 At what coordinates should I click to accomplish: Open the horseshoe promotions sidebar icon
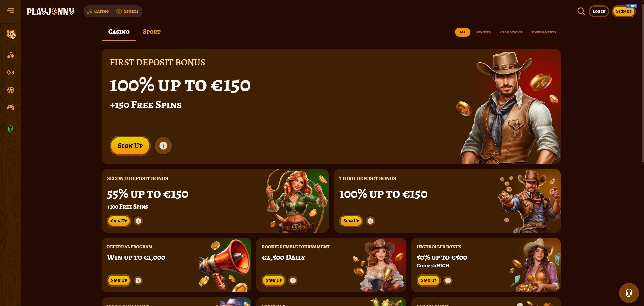click(x=11, y=34)
